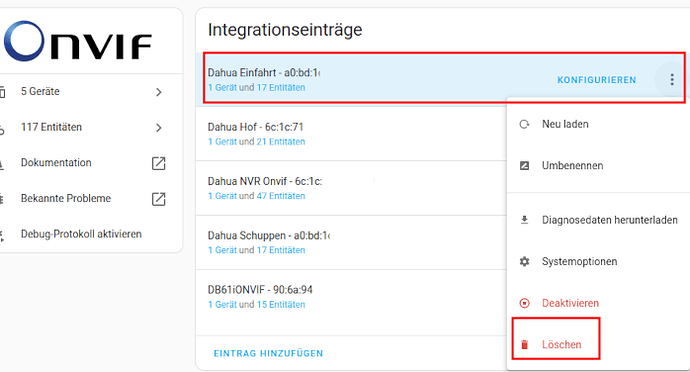Click the gear icon for Systemoptionen
This screenshot has height=372, width=690.
click(x=524, y=262)
